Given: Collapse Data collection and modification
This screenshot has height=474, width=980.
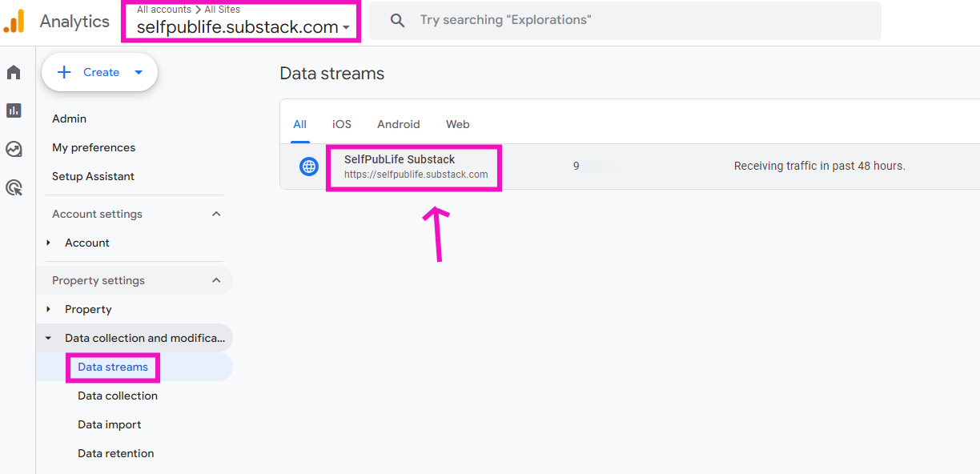Looking at the screenshot, I should (x=50, y=338).
